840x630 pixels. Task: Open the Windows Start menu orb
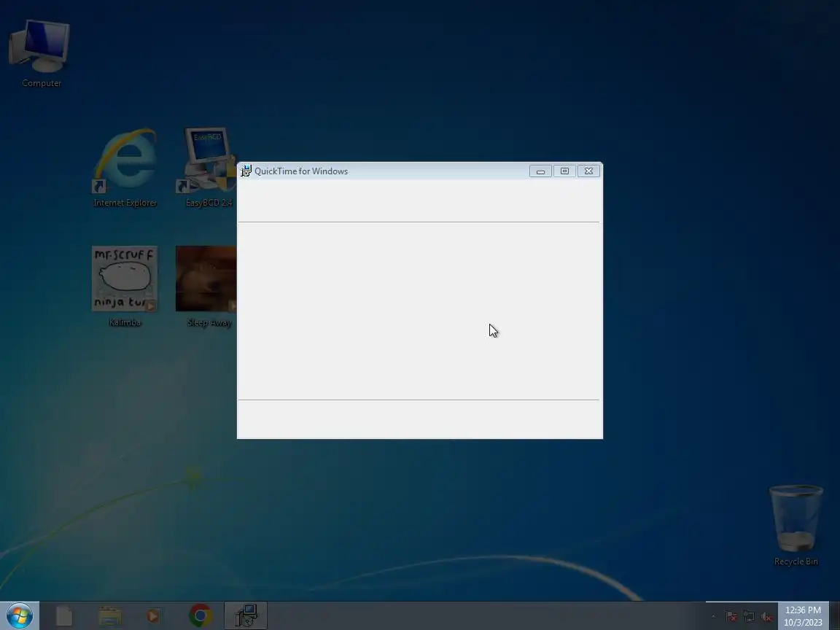coord(20,615)
